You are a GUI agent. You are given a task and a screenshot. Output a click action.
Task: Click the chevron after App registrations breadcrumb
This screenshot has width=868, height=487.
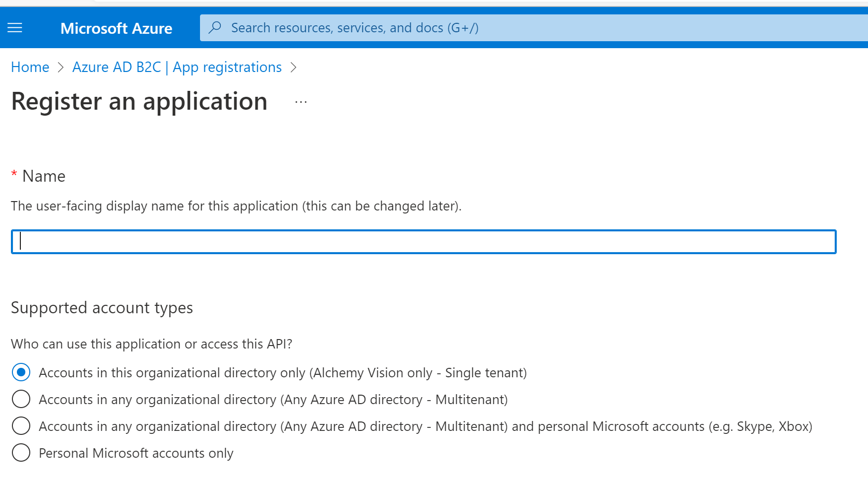click(293, 67)
